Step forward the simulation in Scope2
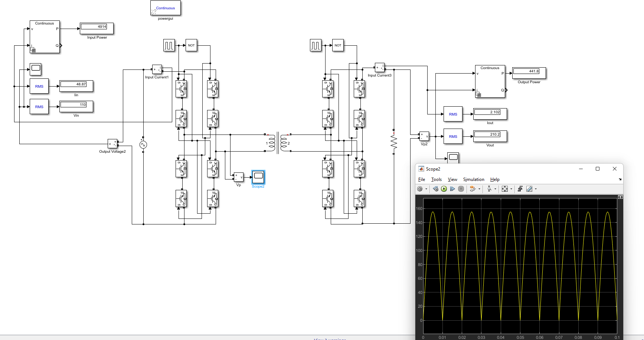Screen dimensions: 644x340 click(453, 189)
